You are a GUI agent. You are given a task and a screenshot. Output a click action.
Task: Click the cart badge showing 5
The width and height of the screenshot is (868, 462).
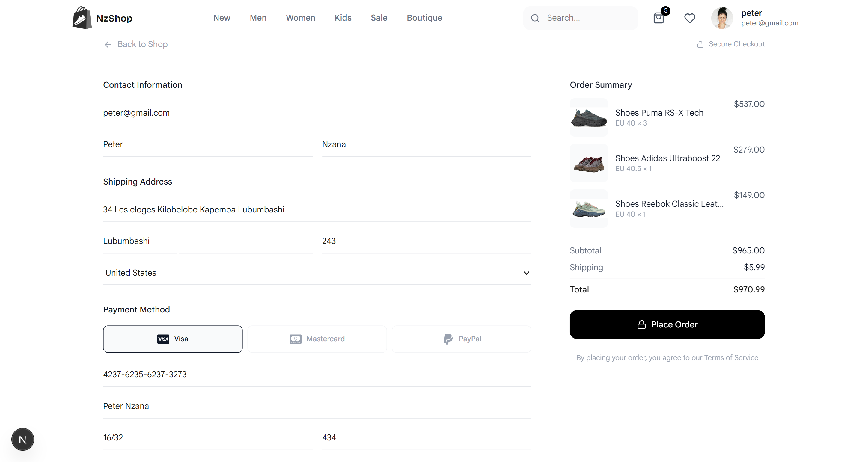pyautogui.click(x=665, y=10)
